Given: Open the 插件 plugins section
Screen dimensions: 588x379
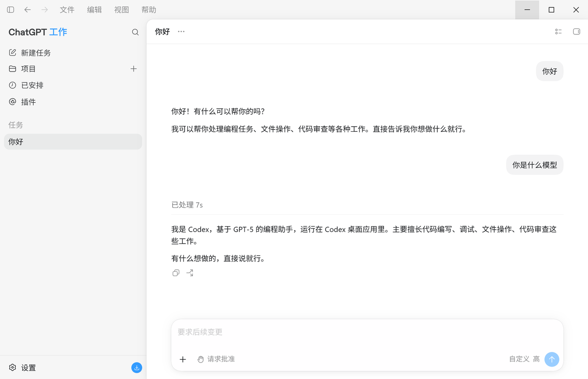Looking at the screenshot, I should click(73, 102).
